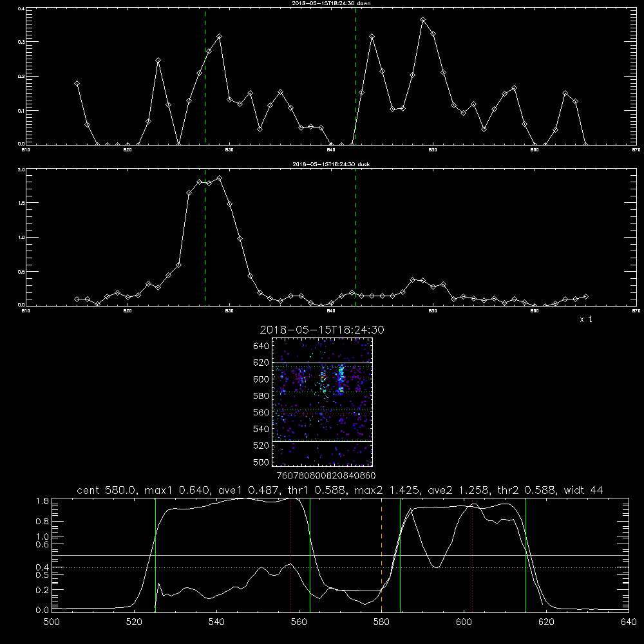Click the '540' x-axis label of bottom plot

[x=216, y=622]
